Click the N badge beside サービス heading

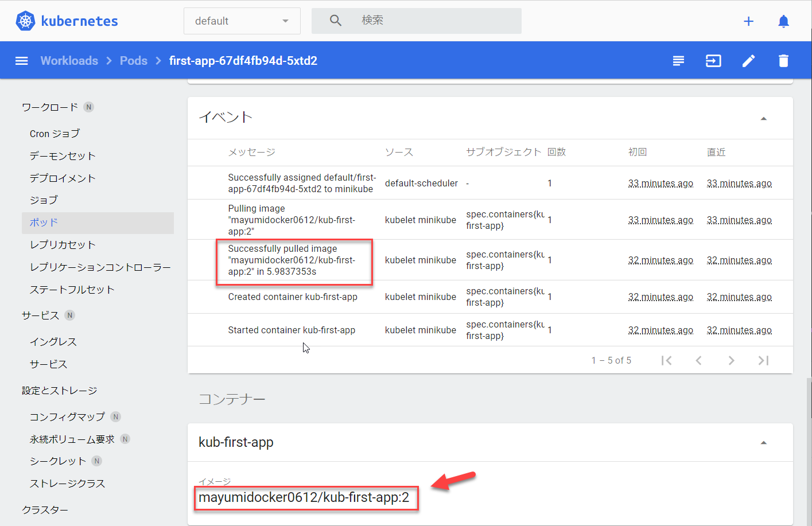(69, 315)
